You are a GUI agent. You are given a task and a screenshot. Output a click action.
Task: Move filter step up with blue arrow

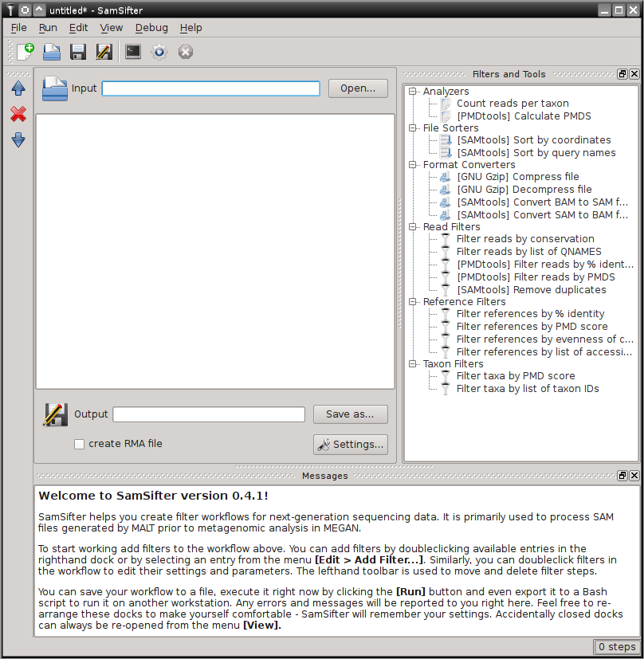[18, 88]
